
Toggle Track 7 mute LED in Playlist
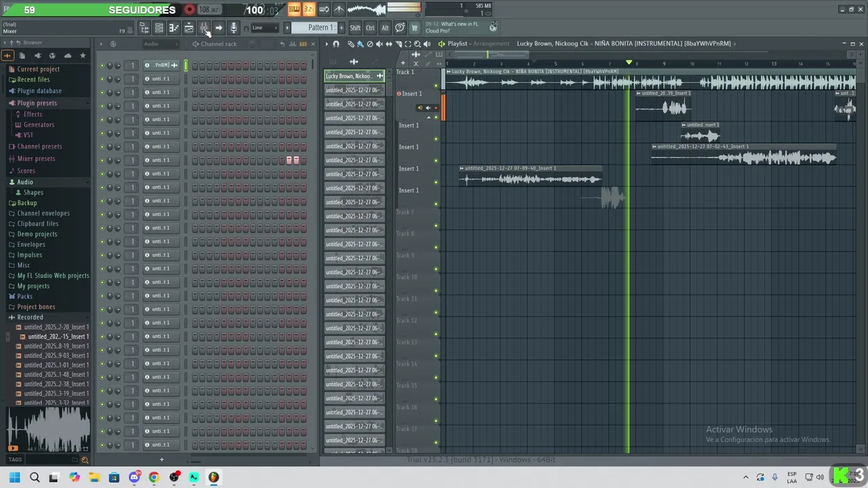point(436,226)
